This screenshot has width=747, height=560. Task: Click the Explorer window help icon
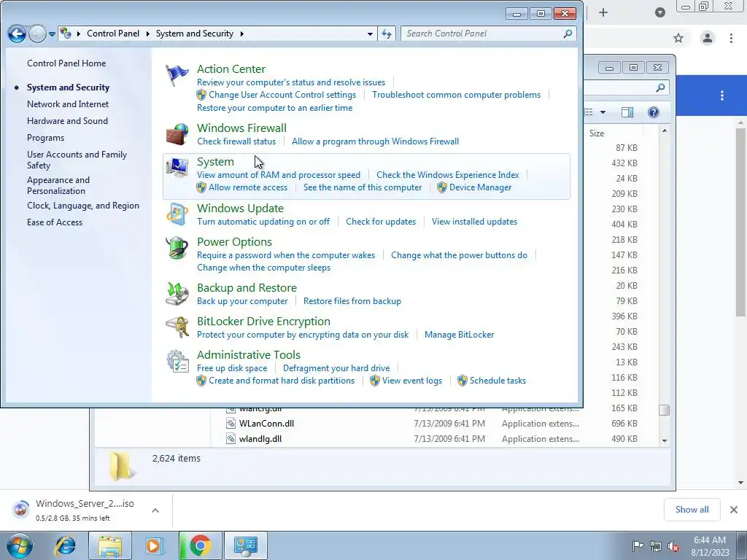click(x=654, y=112)
